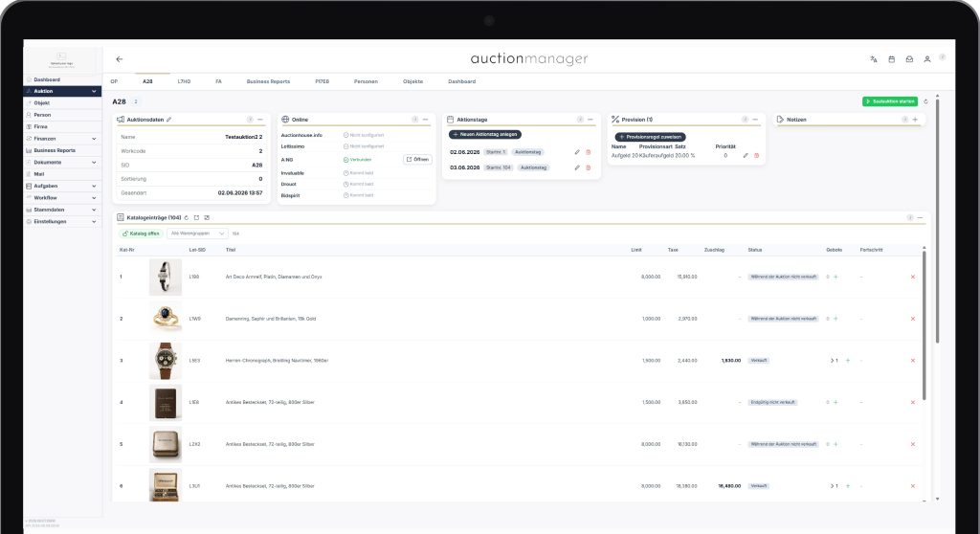The image size is (980, 534).
Task: Open the user profile icon in header
Action: [926, 59]
